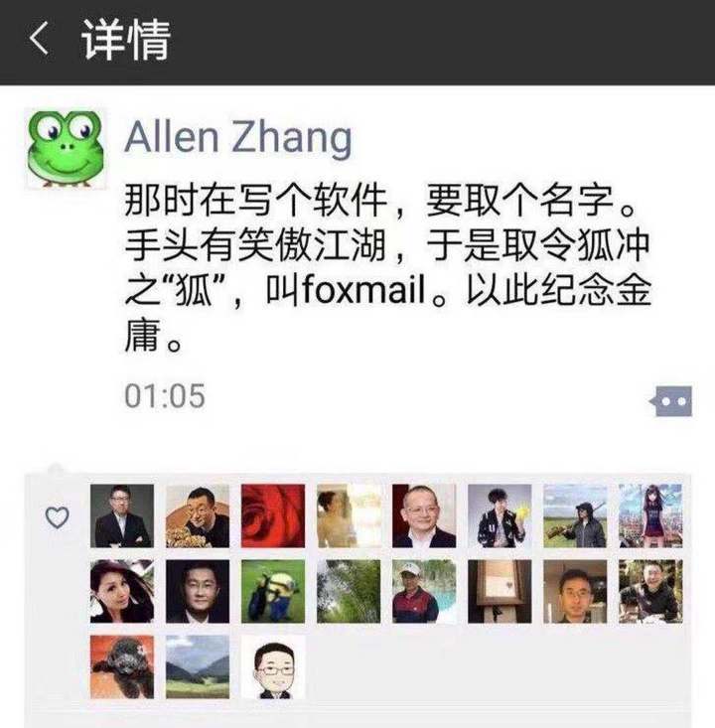Tap the 详情 page title
715x728 pixels.
[x=126, y=40]
